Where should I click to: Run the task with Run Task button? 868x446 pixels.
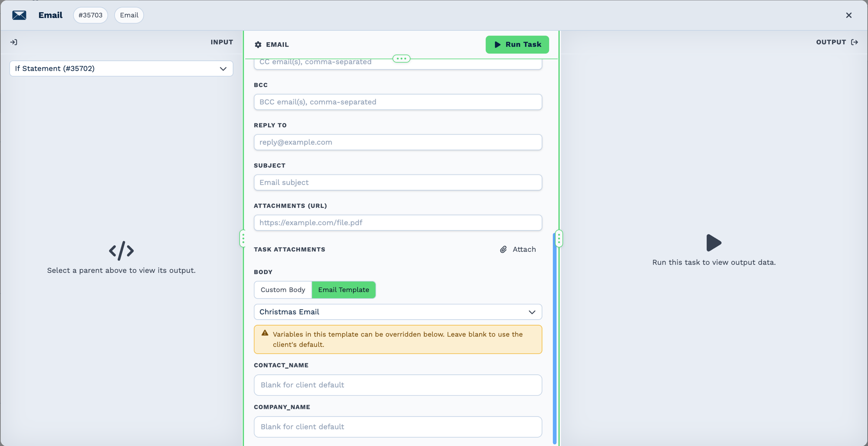tap(517, 45)
